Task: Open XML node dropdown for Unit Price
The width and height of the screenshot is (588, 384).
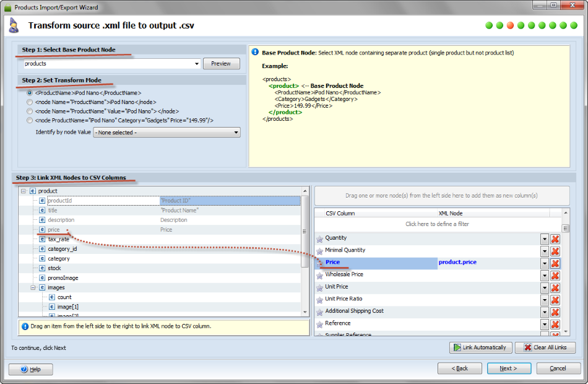Action: coord(545,287)
